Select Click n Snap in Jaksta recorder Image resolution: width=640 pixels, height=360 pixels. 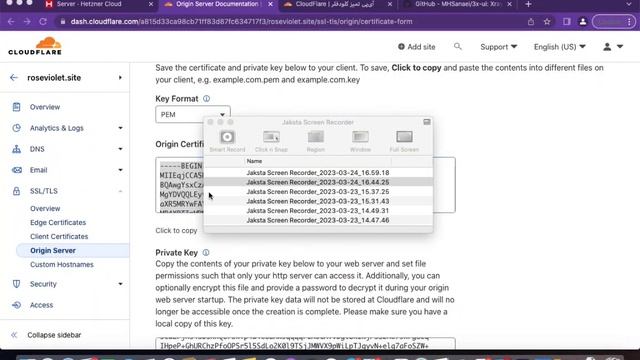(x=271, y=141)
